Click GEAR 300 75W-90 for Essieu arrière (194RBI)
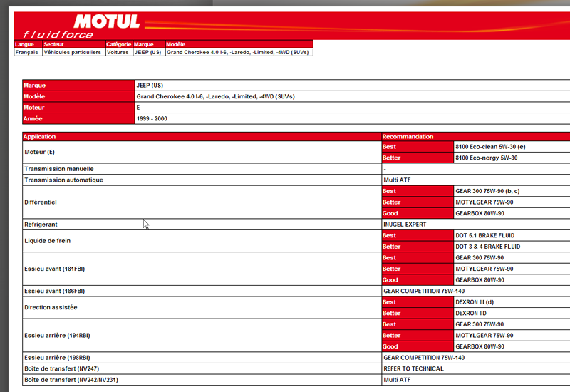The image size is (570, 392). click(480, 324)
